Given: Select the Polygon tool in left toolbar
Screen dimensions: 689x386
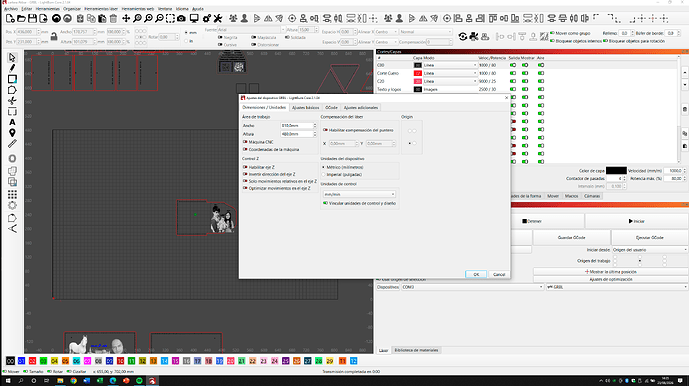Looking at the screenshot, I should (12, 90).
